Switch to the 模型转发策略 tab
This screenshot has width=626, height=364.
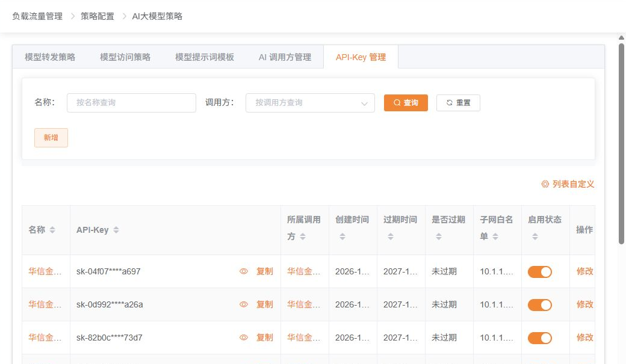50,57
